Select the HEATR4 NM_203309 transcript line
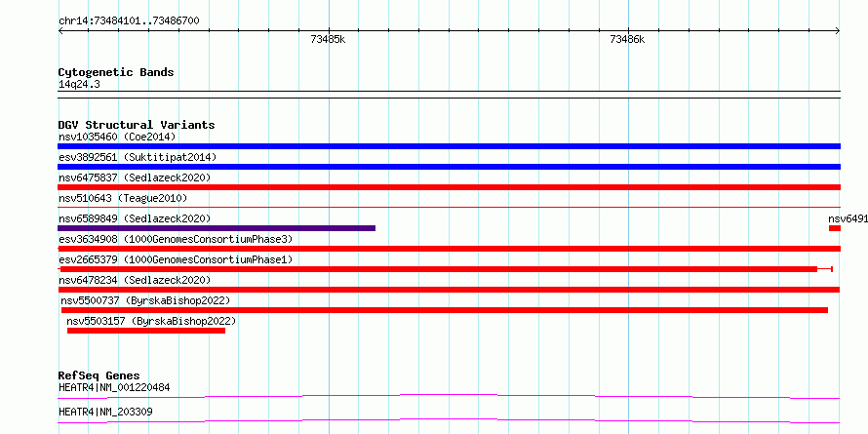 (449, 420)
